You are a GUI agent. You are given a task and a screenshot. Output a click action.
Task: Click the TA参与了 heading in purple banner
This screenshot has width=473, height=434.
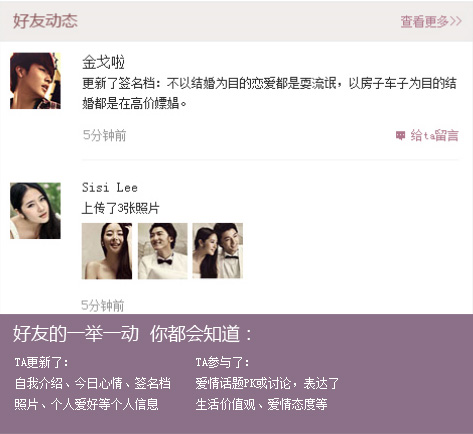pyautogui.click(x=222, y=363)
